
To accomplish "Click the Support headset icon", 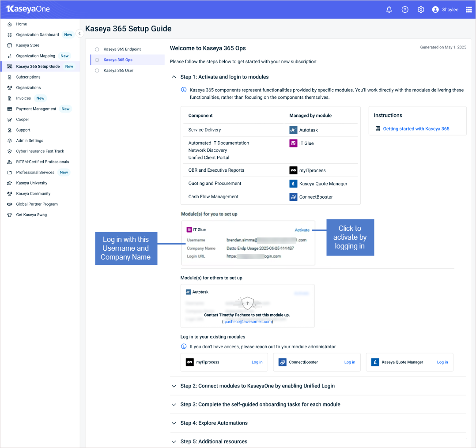I will pyautogui.click(x=9, y=130).
